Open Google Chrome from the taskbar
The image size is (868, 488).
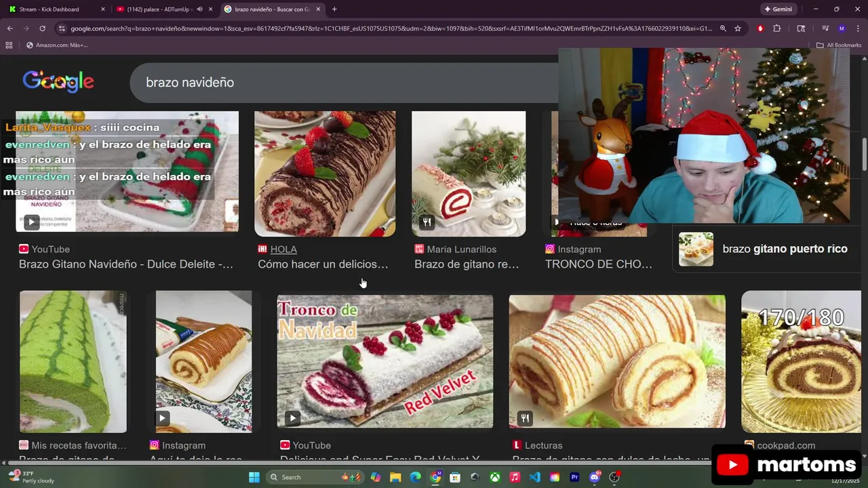click(x=435, y=477)
